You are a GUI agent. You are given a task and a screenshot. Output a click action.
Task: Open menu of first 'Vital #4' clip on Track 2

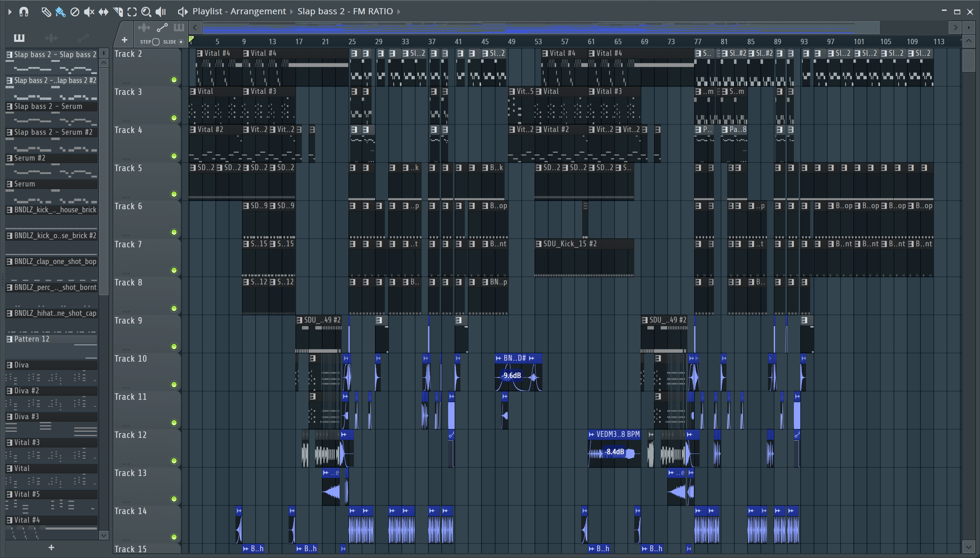click(200, 53)
